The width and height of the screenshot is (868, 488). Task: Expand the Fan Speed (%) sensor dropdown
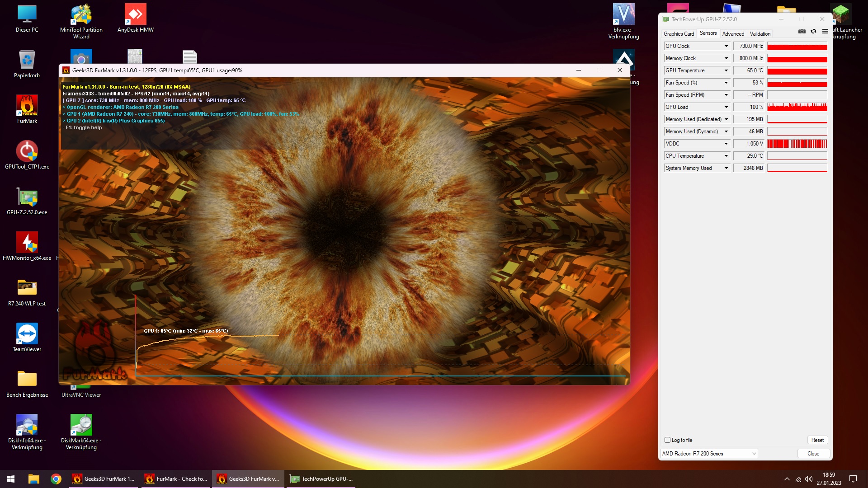pyautogui.click(x=726, y=83)
